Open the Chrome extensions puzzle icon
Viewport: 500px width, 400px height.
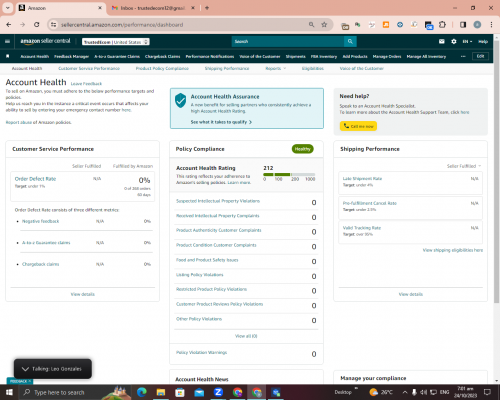pyautogui.click(x=442, y=25)
